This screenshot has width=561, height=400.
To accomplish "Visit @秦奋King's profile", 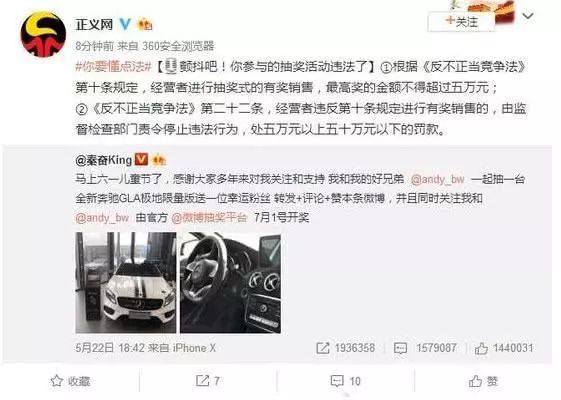I will [104, 160].
